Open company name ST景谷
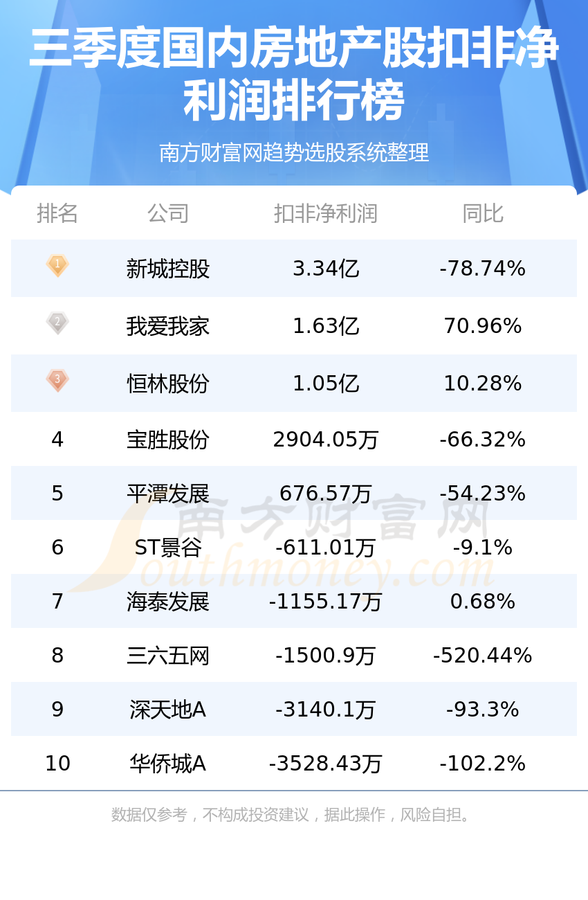This screenshot has width=588, height=900. (168, 548)
